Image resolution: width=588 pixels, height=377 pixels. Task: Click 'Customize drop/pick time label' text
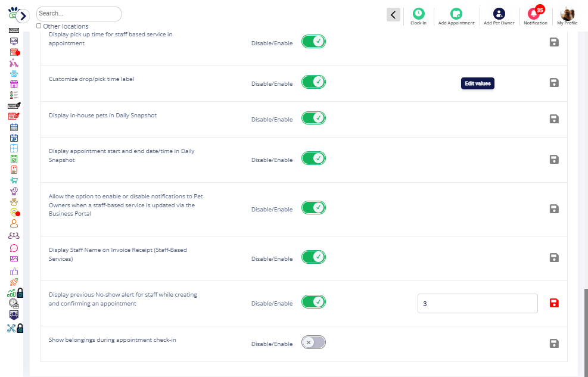(x=92, y=79)
